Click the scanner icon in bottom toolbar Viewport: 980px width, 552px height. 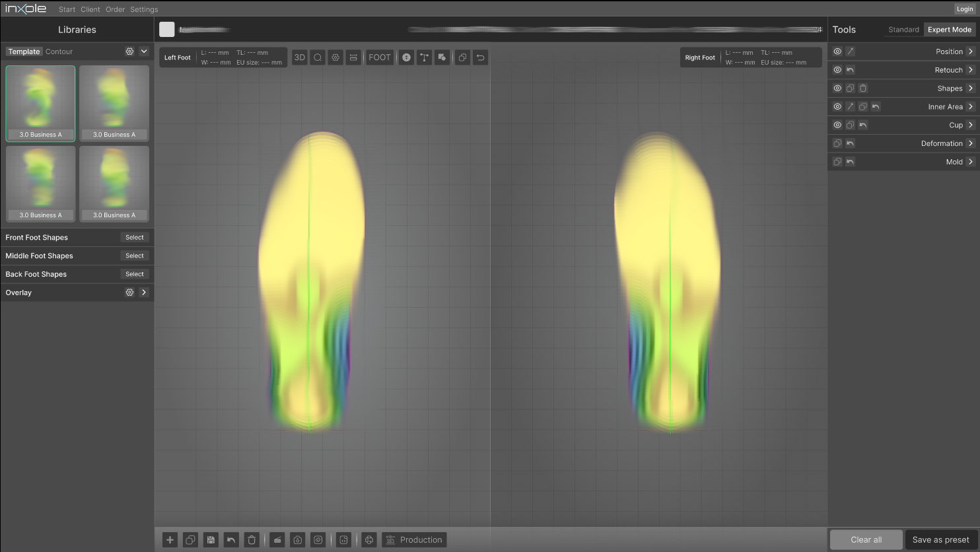[277, 540]
